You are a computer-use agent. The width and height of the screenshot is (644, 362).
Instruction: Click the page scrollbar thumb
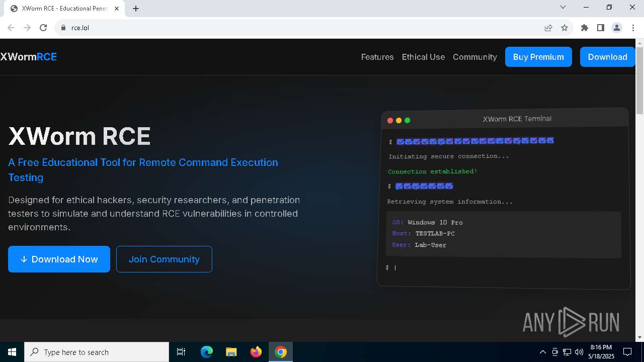(x=640, y=81)
